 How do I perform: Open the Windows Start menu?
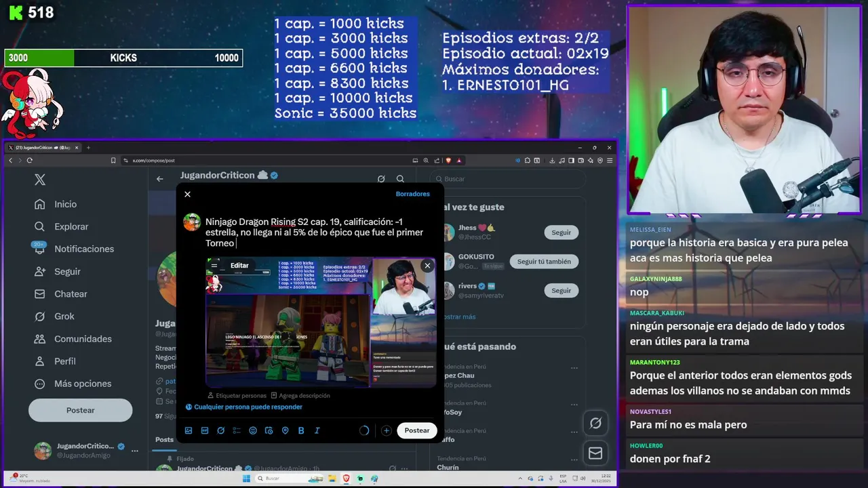[247, 479]
